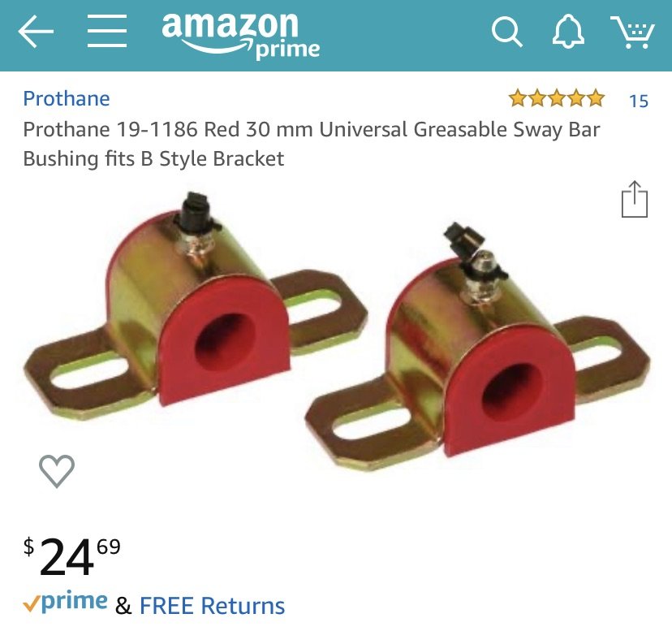Open the five-star rating breakdown

[557, 98]
